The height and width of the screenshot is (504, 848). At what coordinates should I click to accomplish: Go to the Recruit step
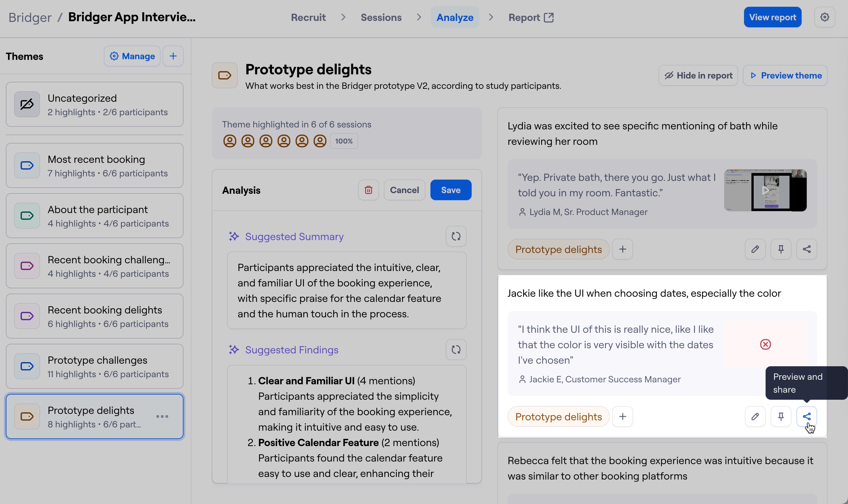308,17
